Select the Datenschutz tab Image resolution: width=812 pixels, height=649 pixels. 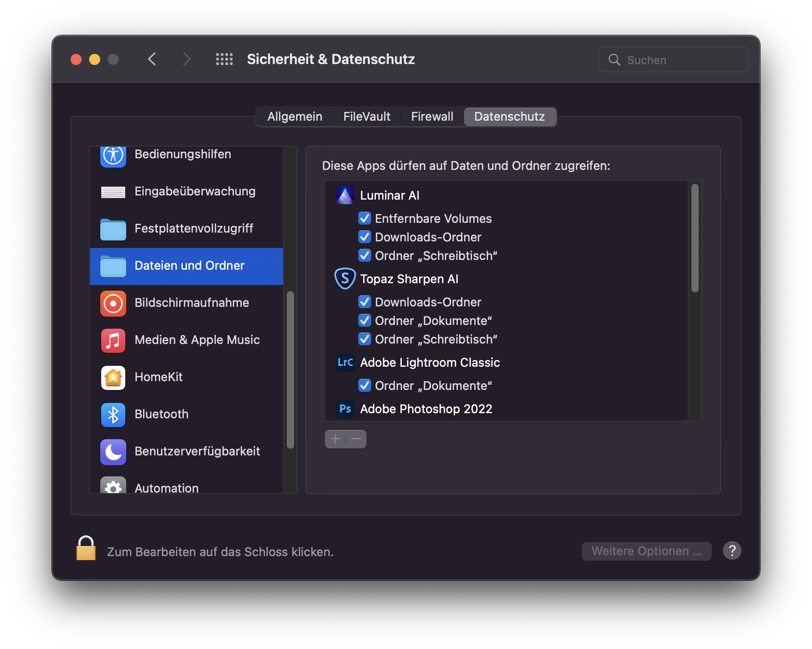click(x=509, y=117)
